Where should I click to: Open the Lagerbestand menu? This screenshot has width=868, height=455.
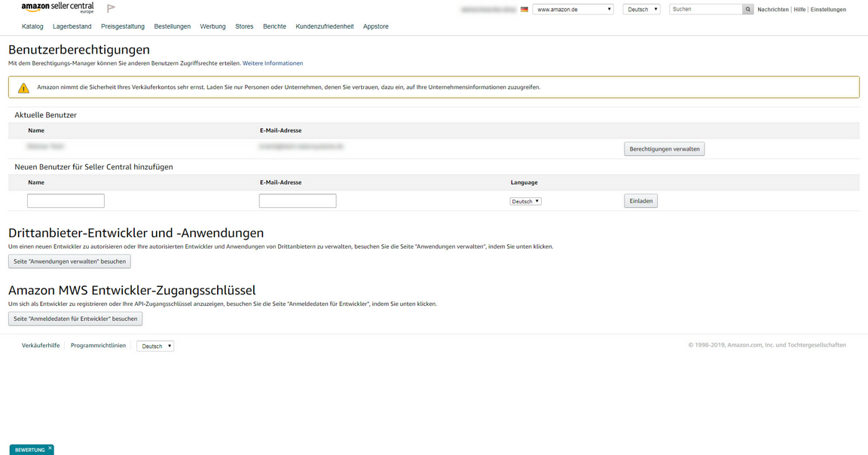(x=72, y=26)
